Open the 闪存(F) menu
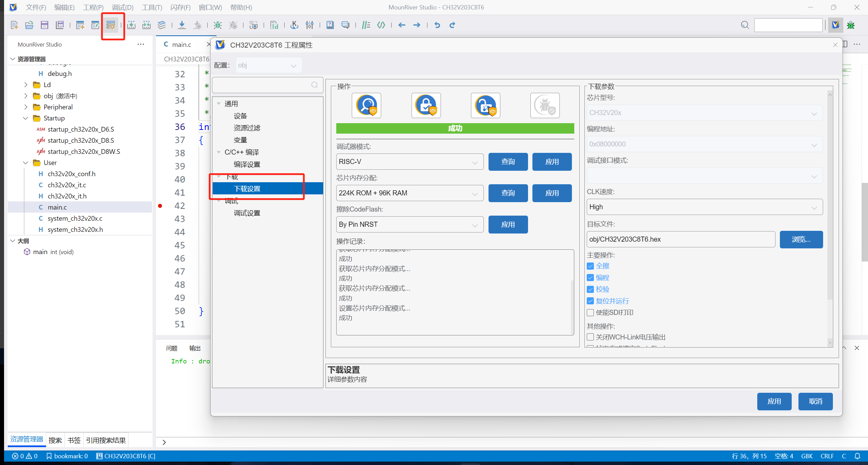This screenshot has height=465, width=868. tap(180, 7)
